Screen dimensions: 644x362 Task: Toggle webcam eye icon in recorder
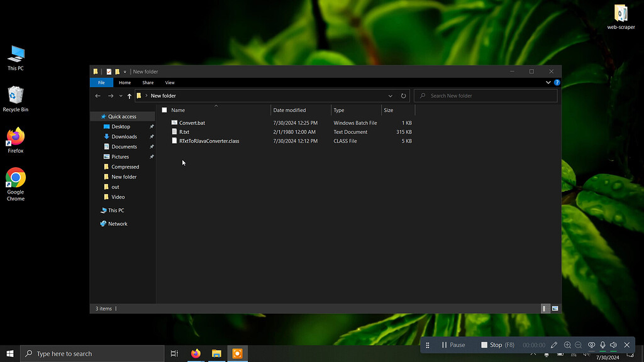pos(591,345)
